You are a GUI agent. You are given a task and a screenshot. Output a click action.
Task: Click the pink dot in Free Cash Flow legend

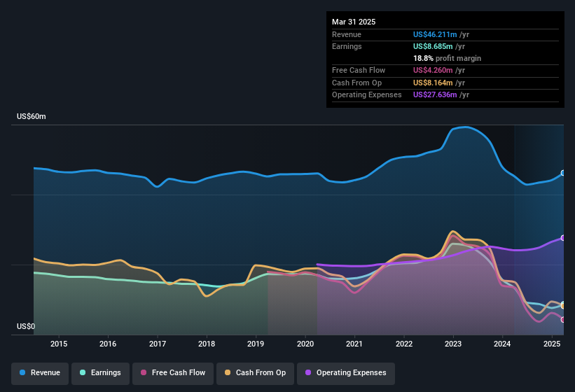click(144, 372)
